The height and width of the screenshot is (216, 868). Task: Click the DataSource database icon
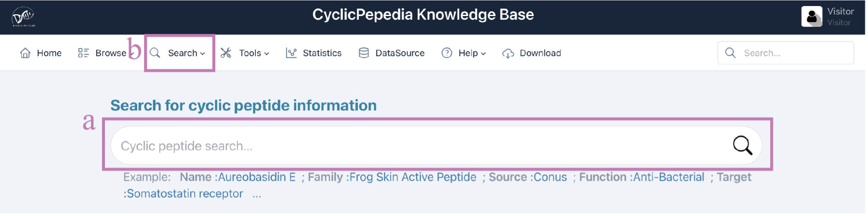[x=364, y=53]
